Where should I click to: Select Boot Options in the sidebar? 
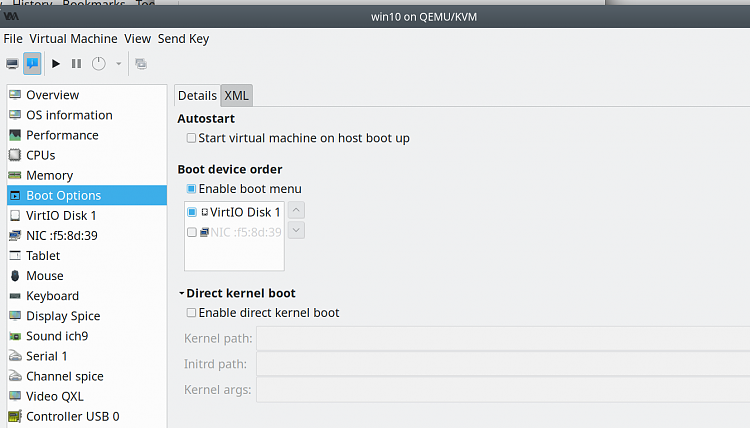[x=87, y=195]
